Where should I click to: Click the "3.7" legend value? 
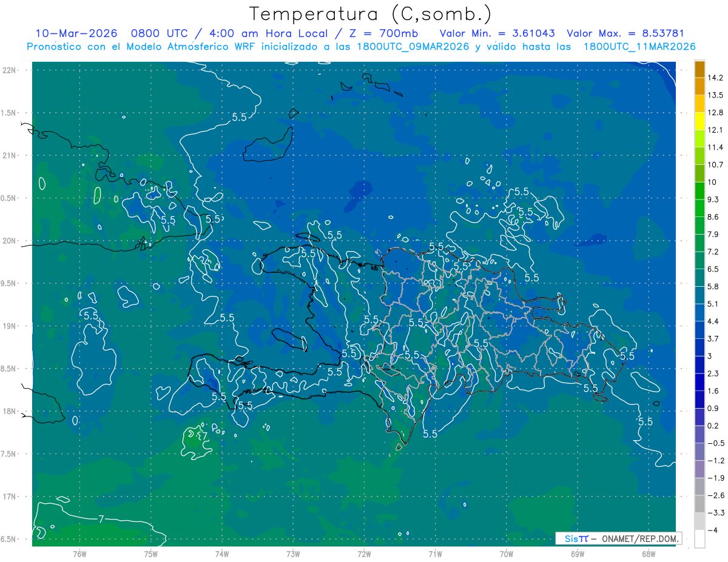[x=715, y=339]
